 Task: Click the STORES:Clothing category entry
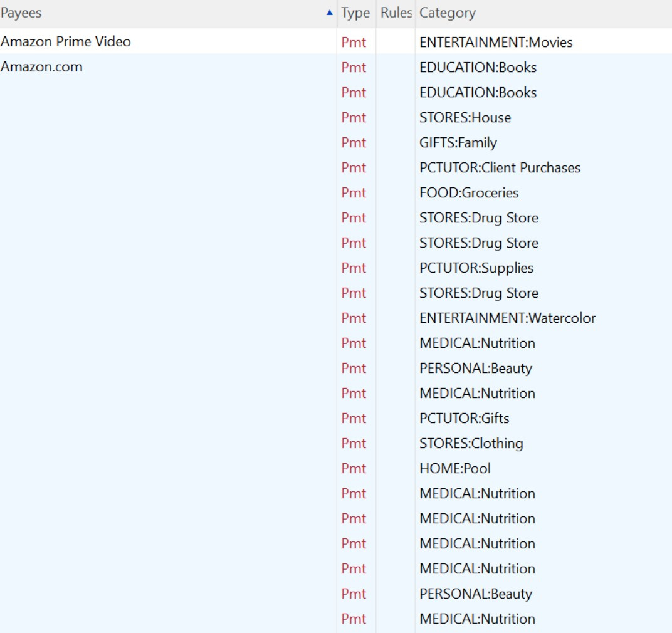coord(471,443)
